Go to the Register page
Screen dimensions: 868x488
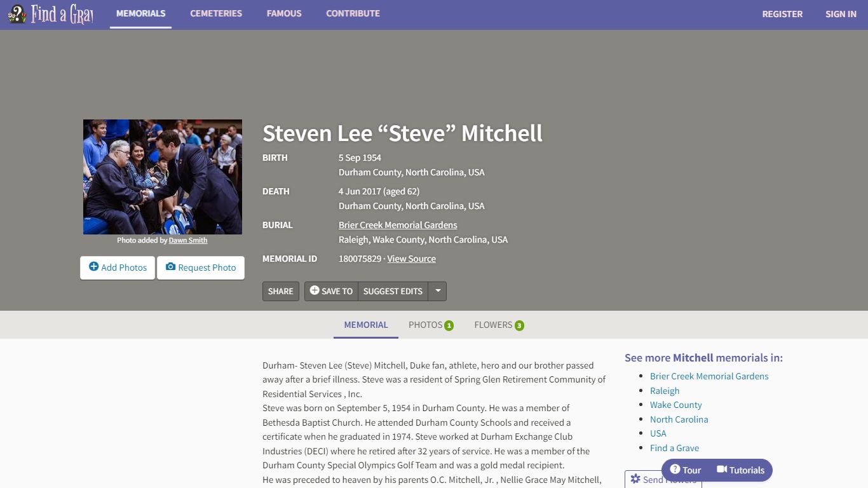point(782,14)
